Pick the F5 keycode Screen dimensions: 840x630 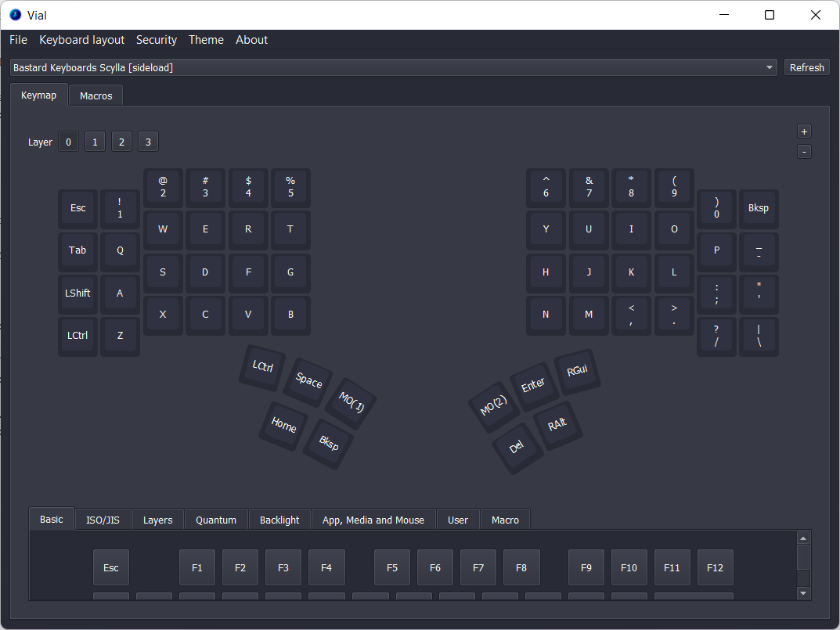point(392,567)
